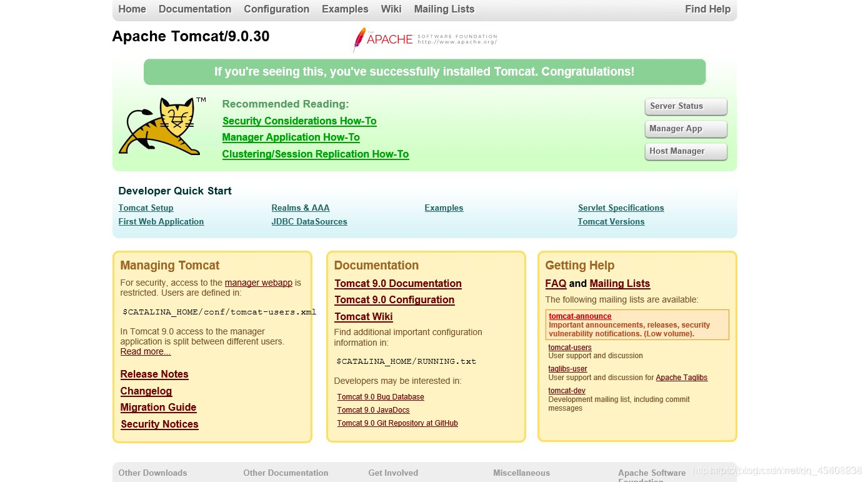Click the Getting Help heading

click(580, 265)
